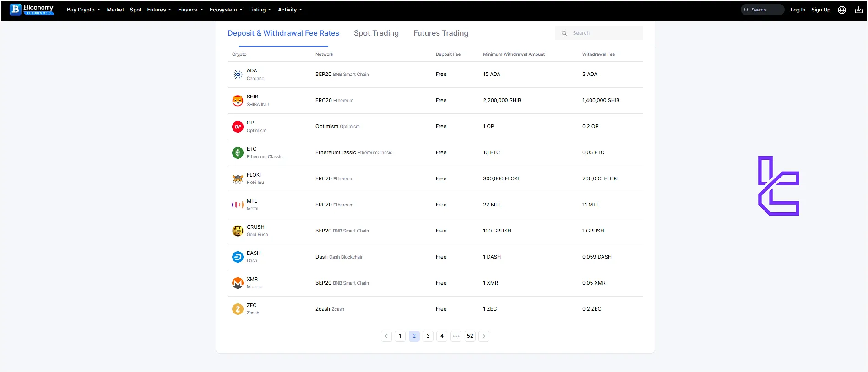Viewport: 868px width, 372px height.
Task: Click the pagination ellipsis button
Action: tap(456, 336)
